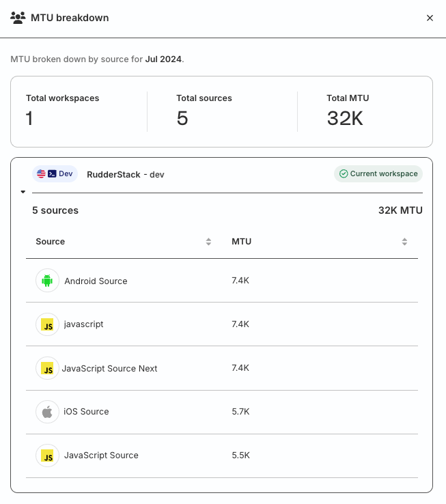Click the 5 sources heading
Screen dimensions: 446x504
click(55, 210)
